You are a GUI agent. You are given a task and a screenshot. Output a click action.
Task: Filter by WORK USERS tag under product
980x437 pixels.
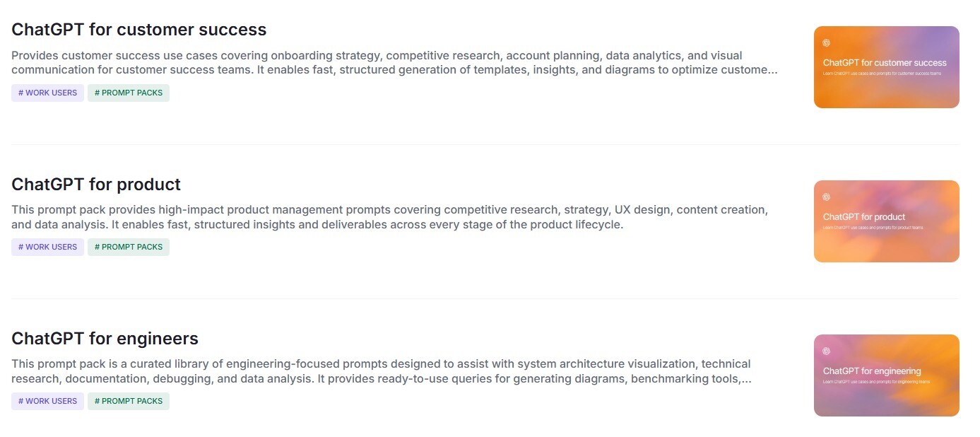(x=47, y=247)
